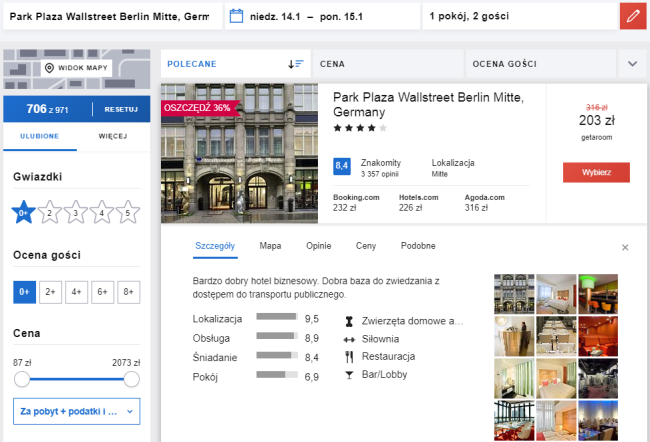Close the hotel details panel
This screenshot has height=442, width=650.
click(625, 247)
